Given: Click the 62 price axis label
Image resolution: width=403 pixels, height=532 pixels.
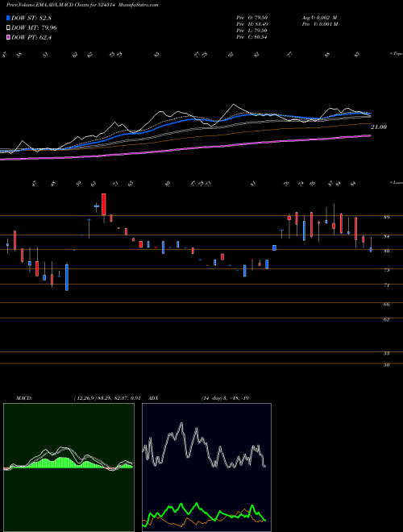Looking at the screenshot, I should (x=386, y=319).
